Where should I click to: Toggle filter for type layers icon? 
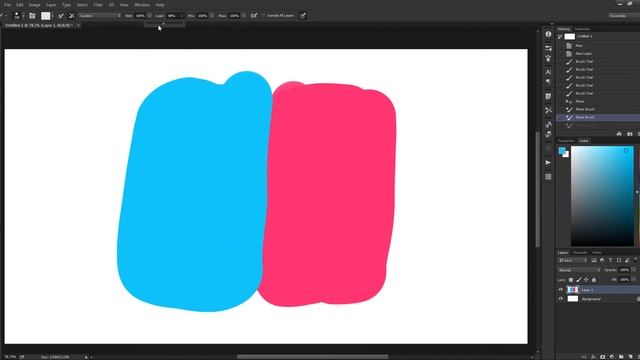pos(610,260)
